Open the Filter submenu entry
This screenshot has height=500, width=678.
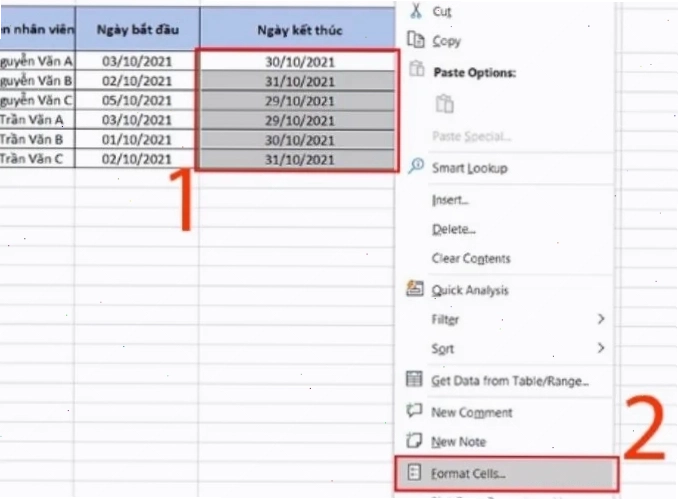[506, 319]
